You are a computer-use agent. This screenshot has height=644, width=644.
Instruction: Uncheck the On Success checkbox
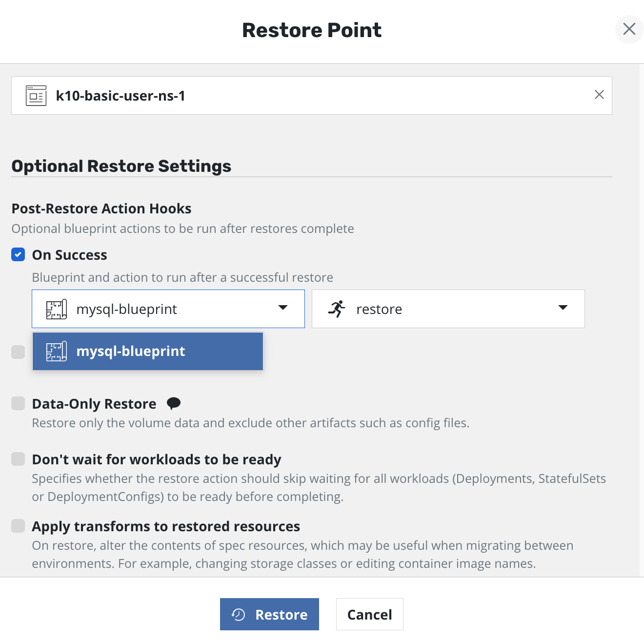click(18, 254)
